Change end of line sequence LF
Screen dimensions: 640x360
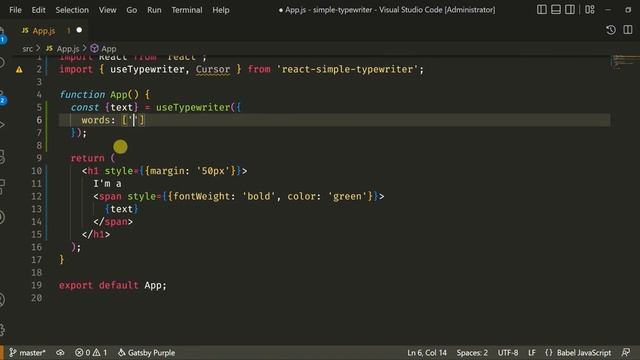(x=531, y=353)
